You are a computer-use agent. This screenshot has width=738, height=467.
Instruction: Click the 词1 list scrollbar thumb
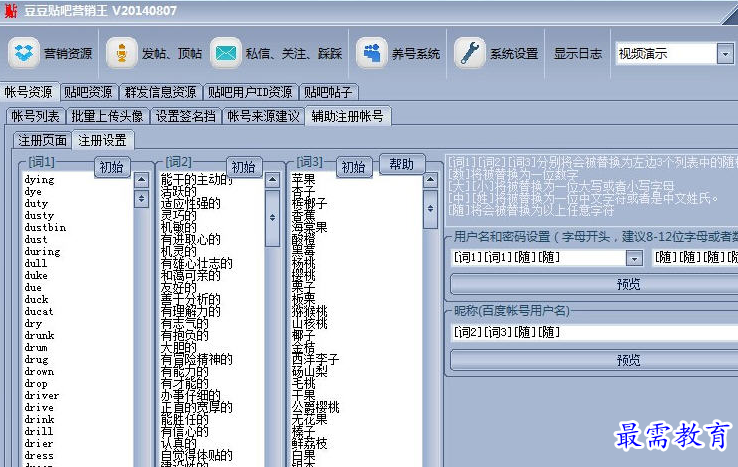coord(141,199)
